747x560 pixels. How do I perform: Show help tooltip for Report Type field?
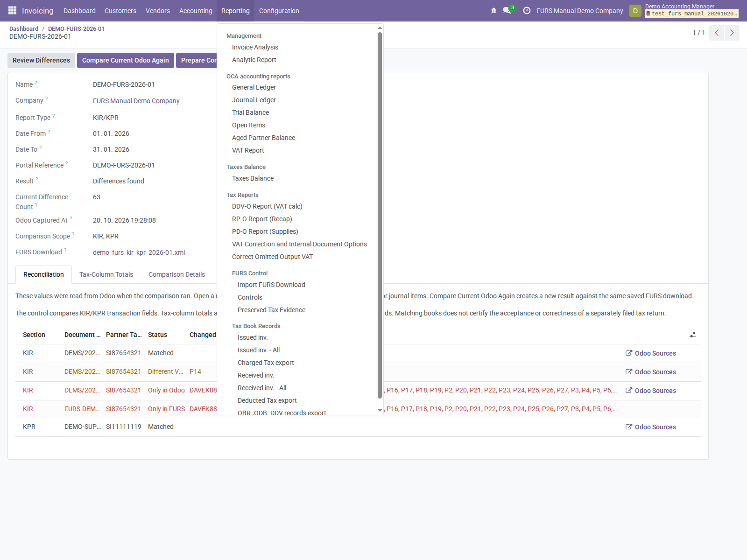pyautogui.click(x=54, y=116)
